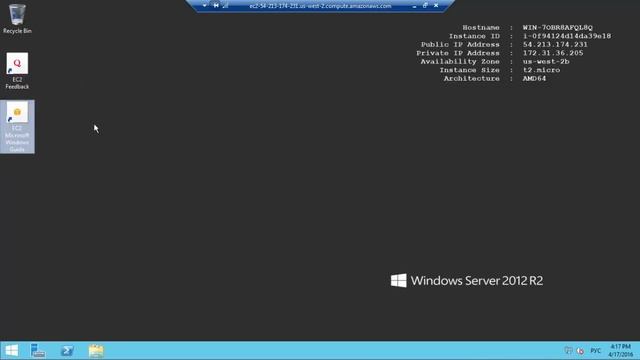This screenshot has height=360, width=640.
Task: Click the network icon in the system tray
Action: (x=568, y=351)
